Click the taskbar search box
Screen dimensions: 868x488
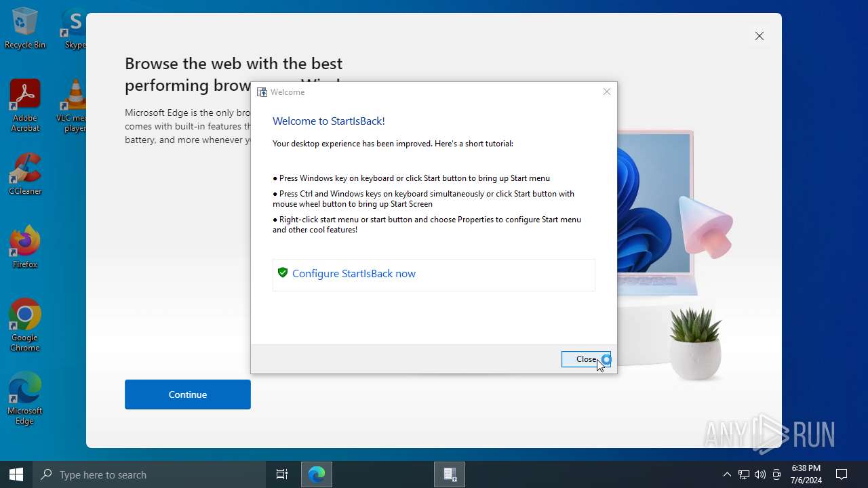click(x=149, y=474)
